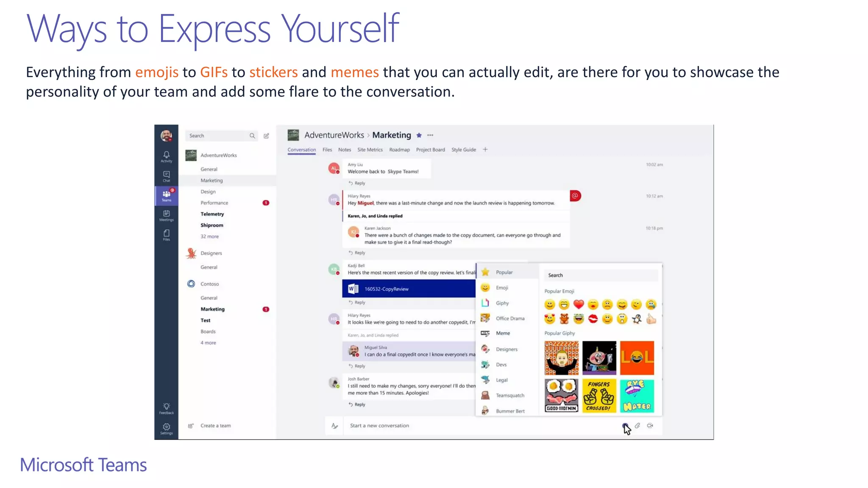Viewport: 868px width, 488px height.
Task: Switch to the Notes tab
Action: click(345, 150)
